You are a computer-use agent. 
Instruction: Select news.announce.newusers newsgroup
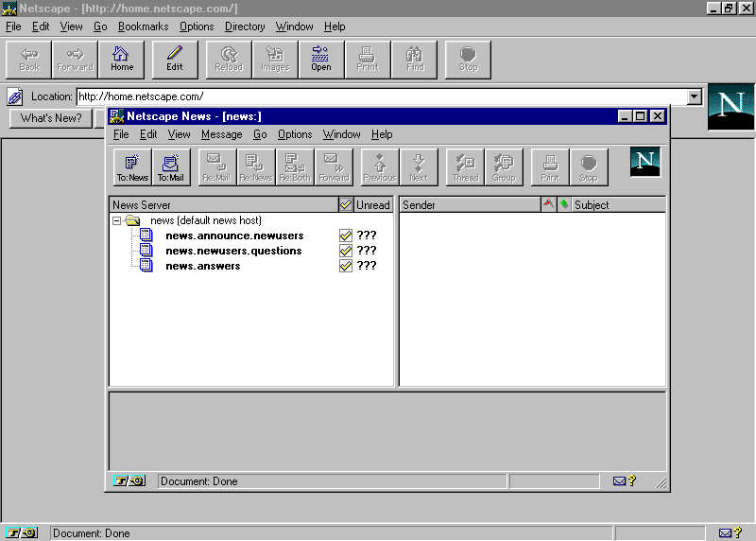pos(234,236)
